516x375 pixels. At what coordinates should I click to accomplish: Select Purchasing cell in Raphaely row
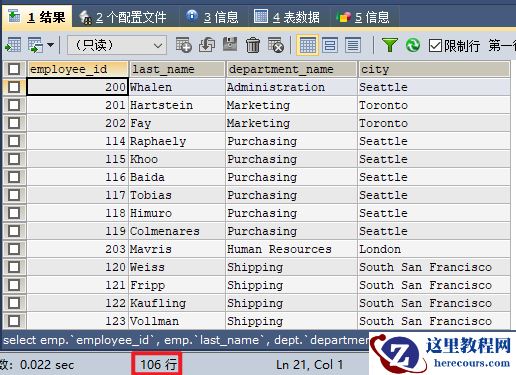point(291,141)
